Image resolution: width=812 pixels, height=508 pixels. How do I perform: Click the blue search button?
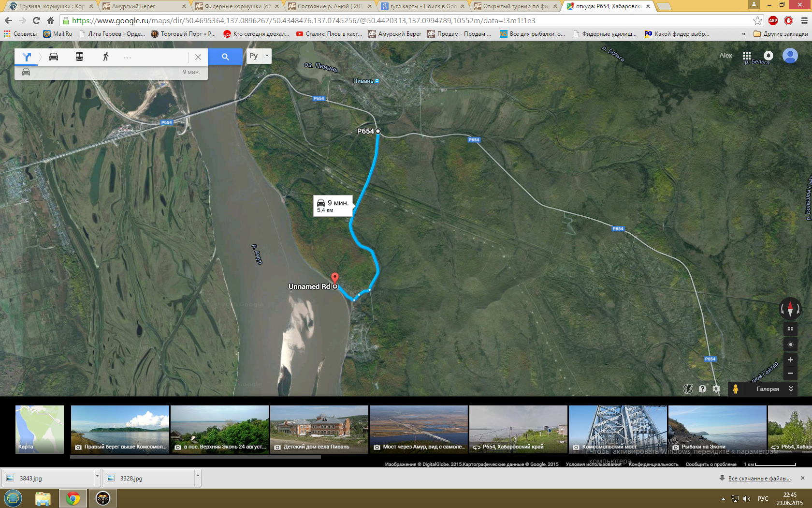pos(225,57)
